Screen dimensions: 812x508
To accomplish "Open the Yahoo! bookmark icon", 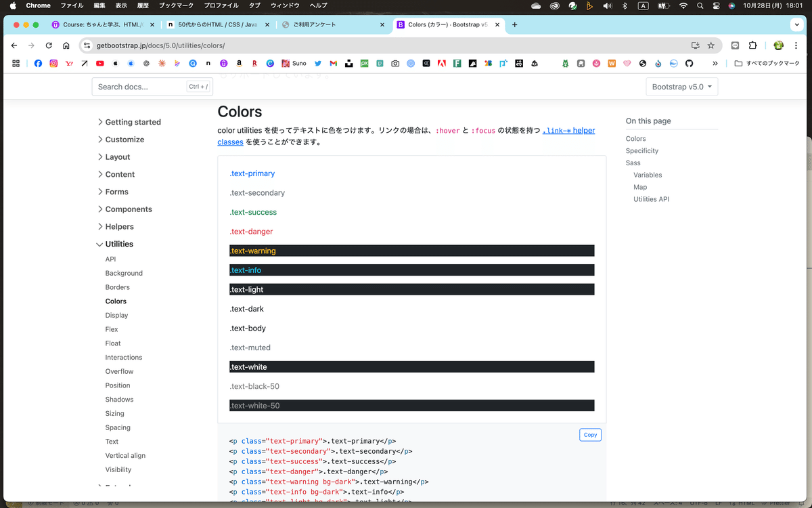I will [68, 63].
